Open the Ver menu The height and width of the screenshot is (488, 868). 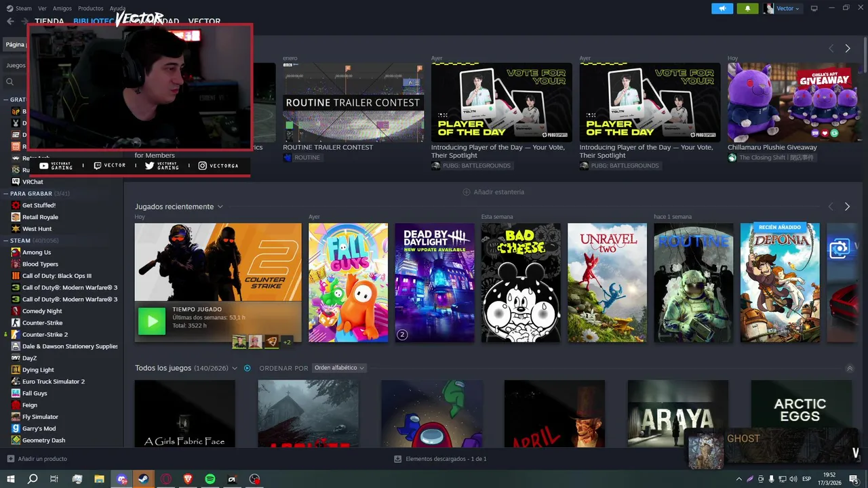point(42,8)
